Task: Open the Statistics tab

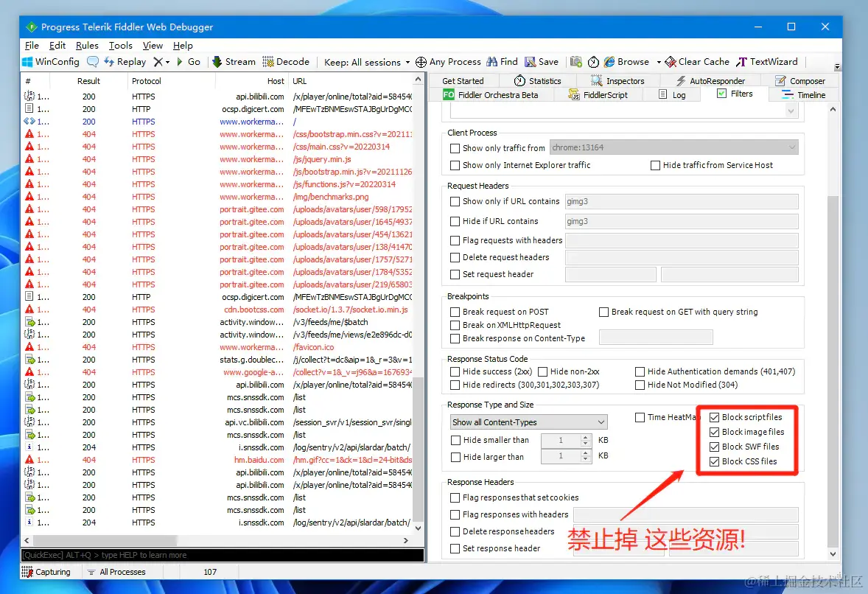Action: click(537, 81)
